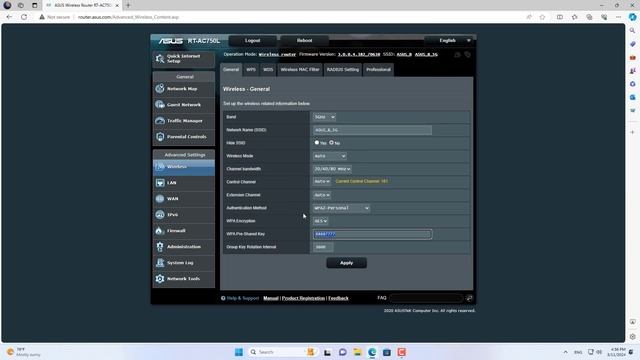Open WAN settings

[184, 199]
